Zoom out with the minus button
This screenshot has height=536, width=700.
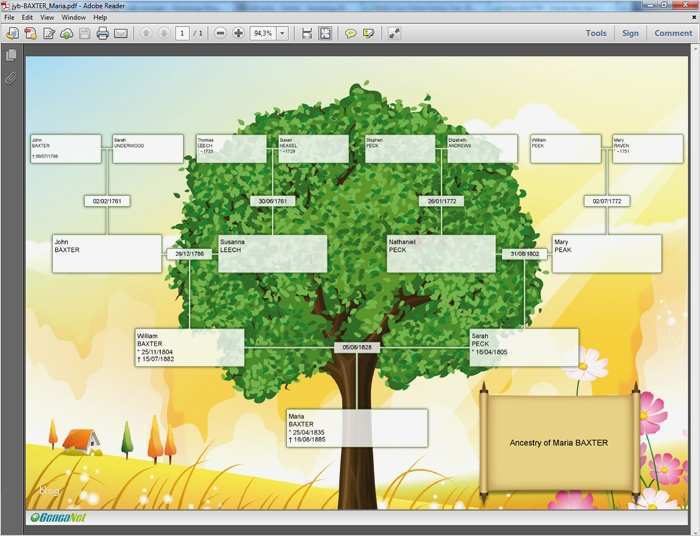point(220,33)
